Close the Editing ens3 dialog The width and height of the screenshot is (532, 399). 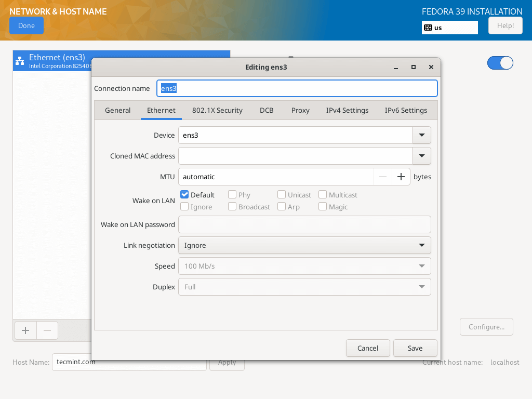[x=431, y=67]
